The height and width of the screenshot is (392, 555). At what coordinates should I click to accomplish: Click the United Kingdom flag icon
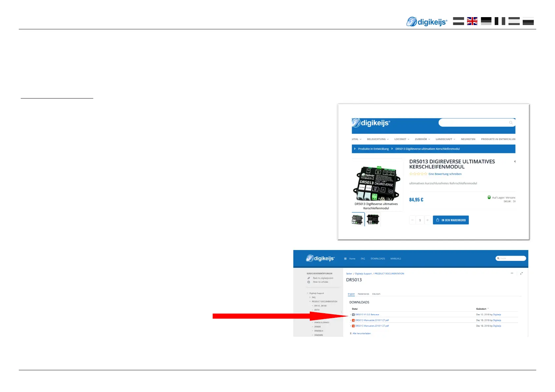pyautogui.click(x=472, y=21)
